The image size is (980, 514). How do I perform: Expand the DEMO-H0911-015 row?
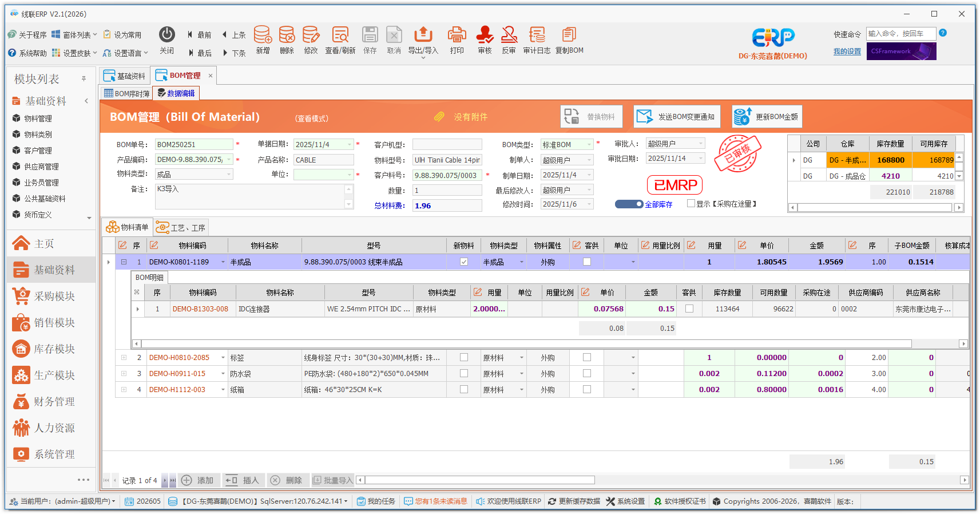coord(124,374)
